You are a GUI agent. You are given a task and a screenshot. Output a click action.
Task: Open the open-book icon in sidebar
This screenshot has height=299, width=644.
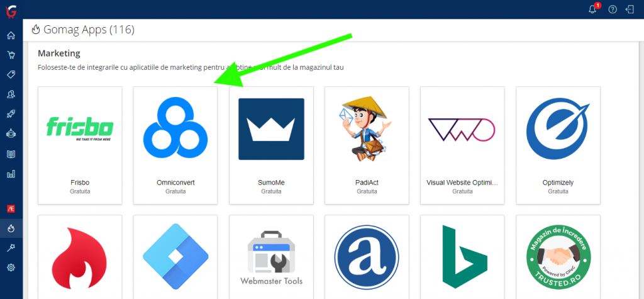point(11,154)
